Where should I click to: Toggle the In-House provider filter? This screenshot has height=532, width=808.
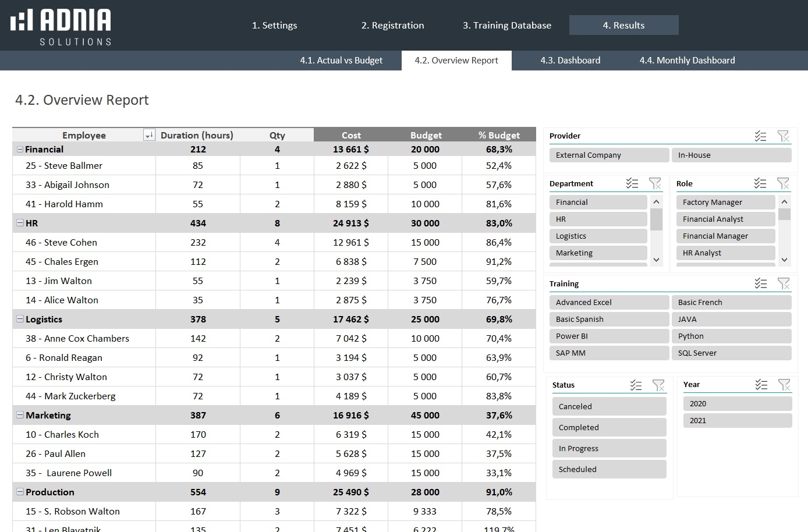click(732, 155)
